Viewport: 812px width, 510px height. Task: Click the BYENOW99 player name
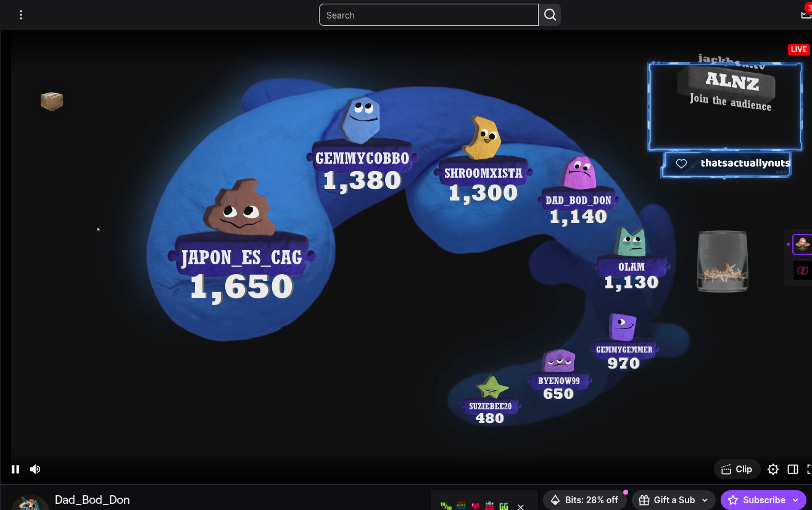click(x=559, y=381)
